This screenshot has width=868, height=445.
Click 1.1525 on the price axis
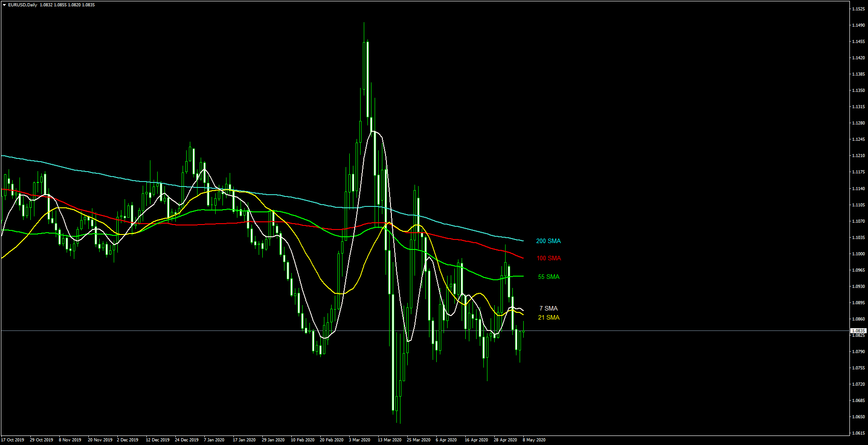click(x=858, y=9)
